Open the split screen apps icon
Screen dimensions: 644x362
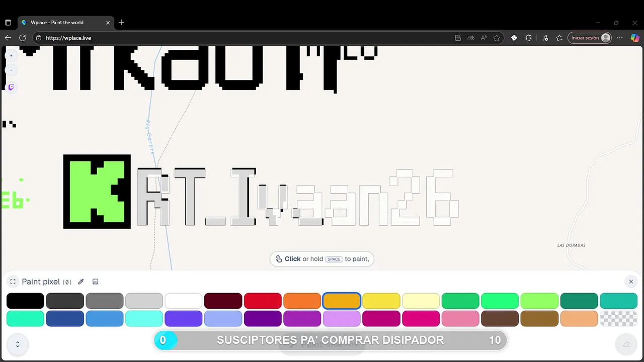458,38
